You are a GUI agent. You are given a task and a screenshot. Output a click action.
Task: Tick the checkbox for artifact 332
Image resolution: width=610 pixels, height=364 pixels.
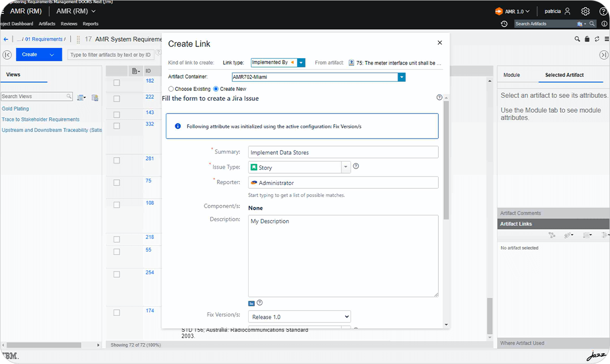117,126
